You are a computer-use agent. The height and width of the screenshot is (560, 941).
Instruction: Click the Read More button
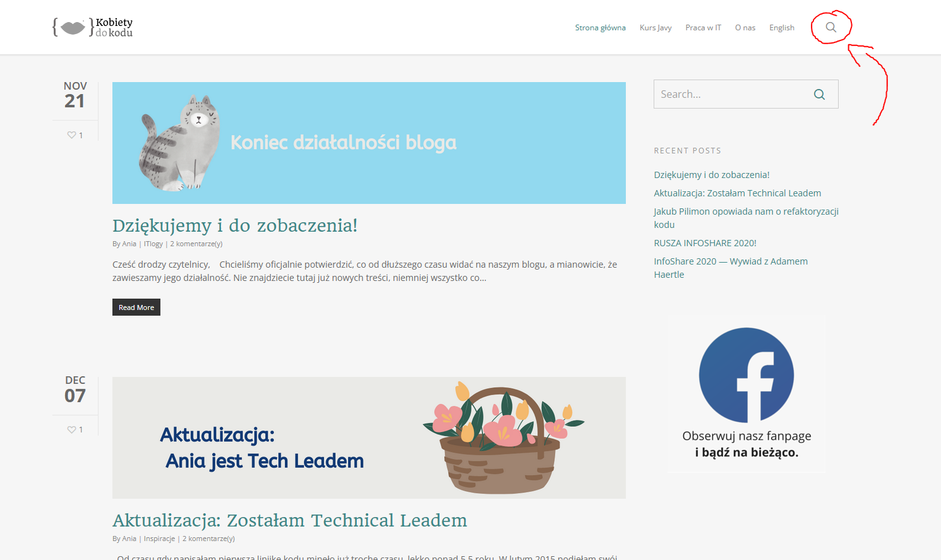coord(136,307)
